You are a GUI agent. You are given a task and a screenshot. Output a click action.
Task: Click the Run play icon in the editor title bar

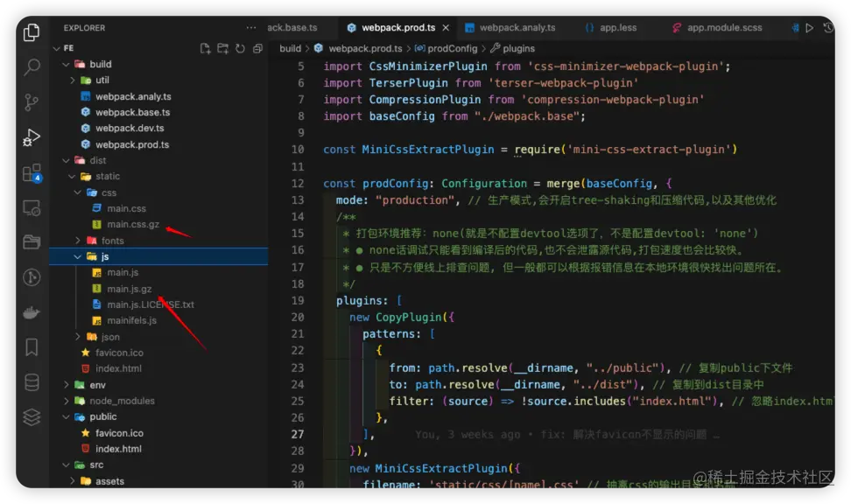click(x=809, y=28)
